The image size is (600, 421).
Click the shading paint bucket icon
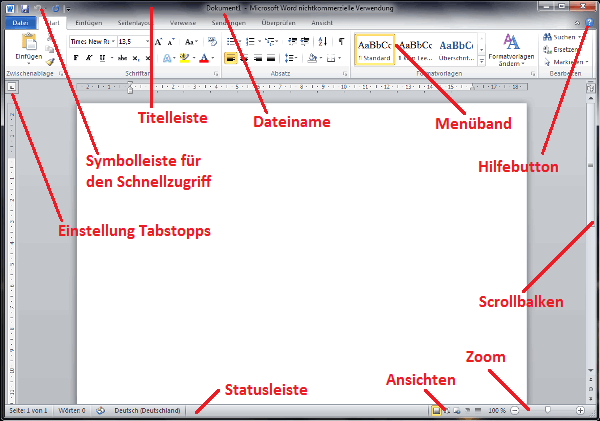pos(312,58)
